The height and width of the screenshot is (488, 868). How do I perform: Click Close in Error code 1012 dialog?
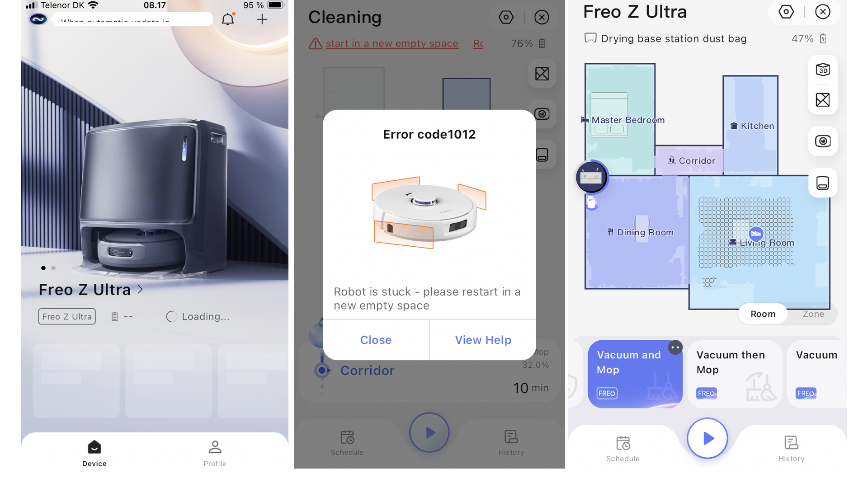376,340
